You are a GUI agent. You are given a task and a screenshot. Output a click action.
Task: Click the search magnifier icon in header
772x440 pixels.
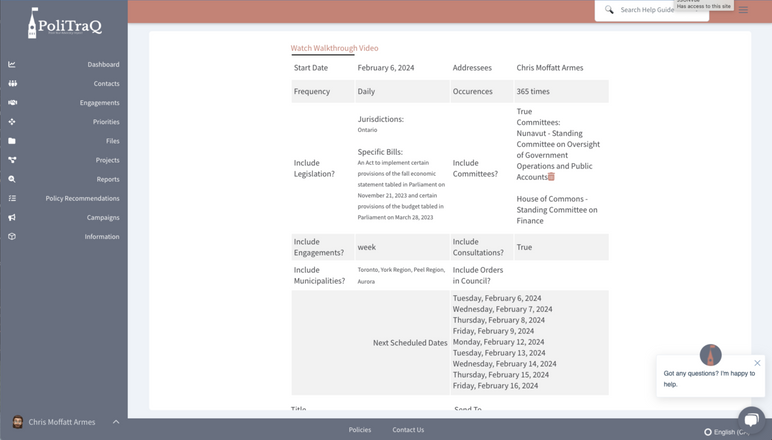609,10
